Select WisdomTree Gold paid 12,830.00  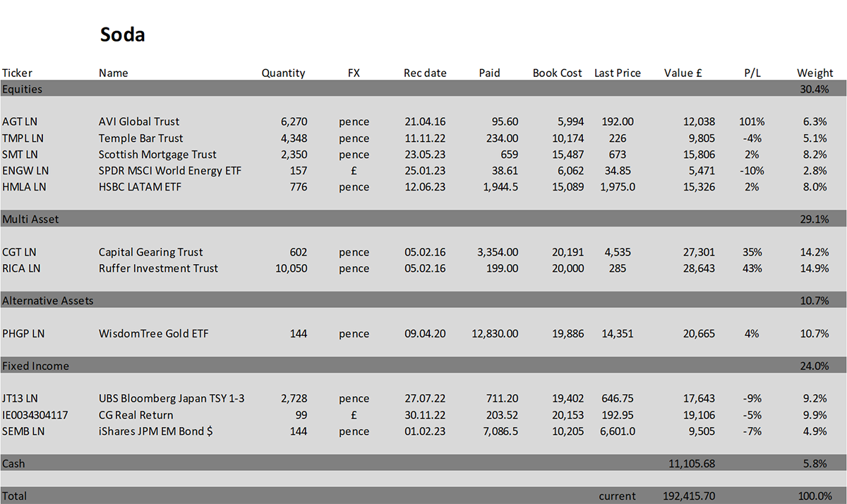tap(495, 334)
